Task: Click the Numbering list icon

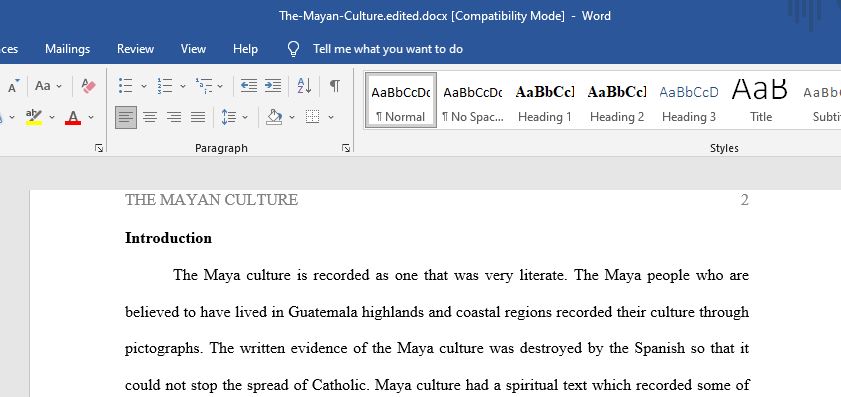Action: point(165,85)
